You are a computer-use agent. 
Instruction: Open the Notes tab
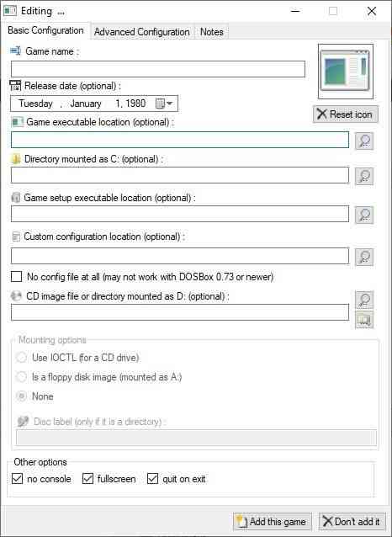pos(212,32)
